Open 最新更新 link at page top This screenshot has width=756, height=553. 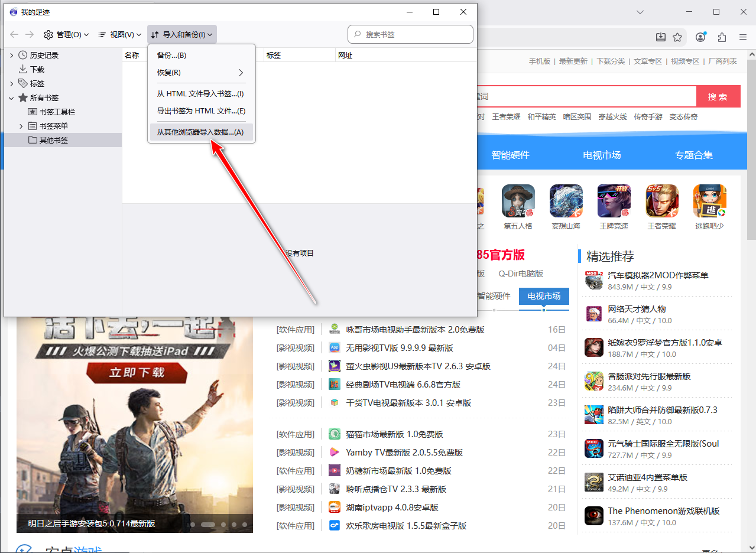573,61
